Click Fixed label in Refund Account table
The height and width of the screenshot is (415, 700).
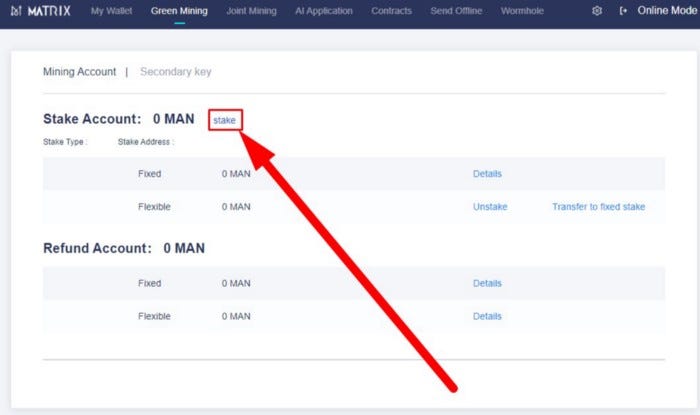150,283
